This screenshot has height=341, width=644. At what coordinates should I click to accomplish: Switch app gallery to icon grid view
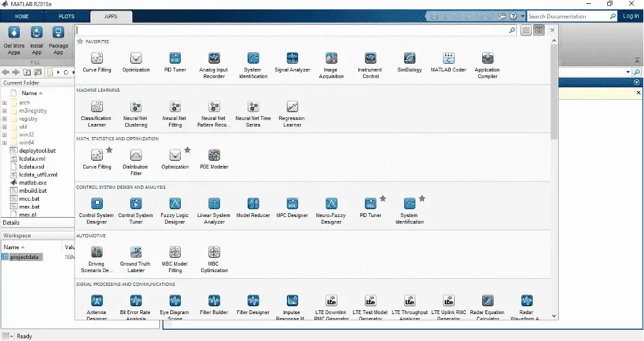[539, 30]
